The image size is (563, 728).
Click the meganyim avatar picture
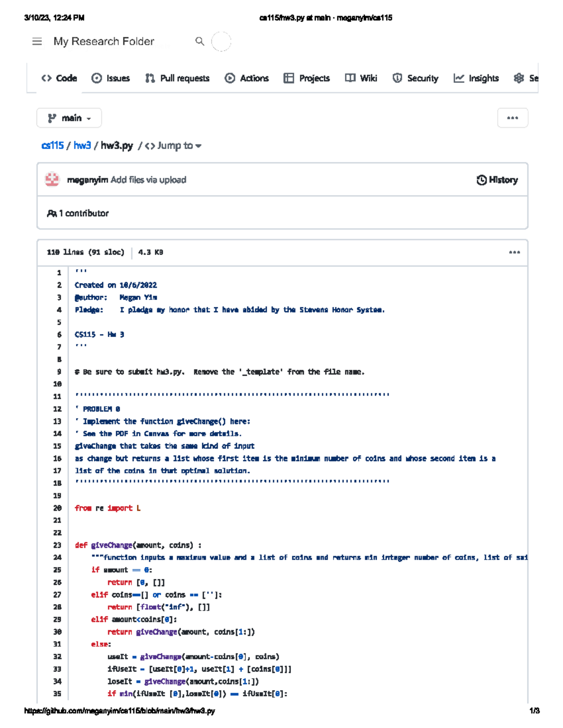point(52,180)
